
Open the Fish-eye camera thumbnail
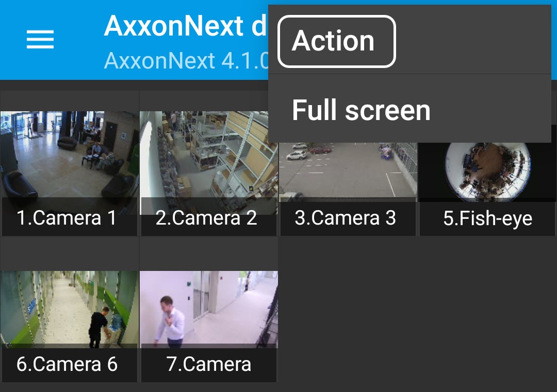[x=487, y=170]
